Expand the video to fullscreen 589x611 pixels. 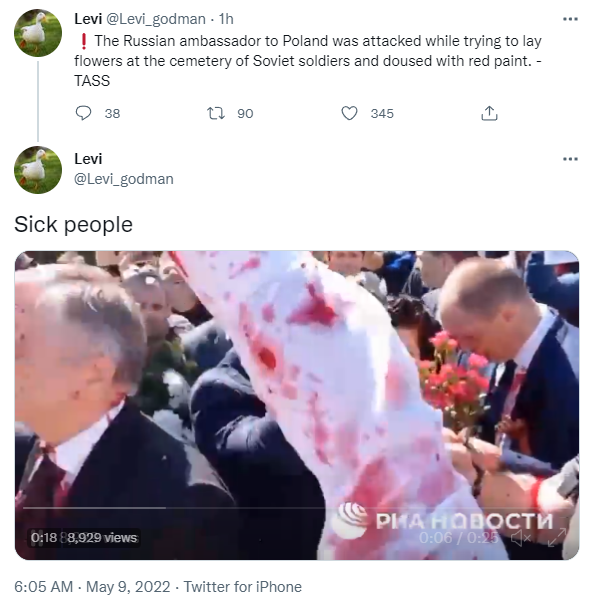tap(557, 537)
